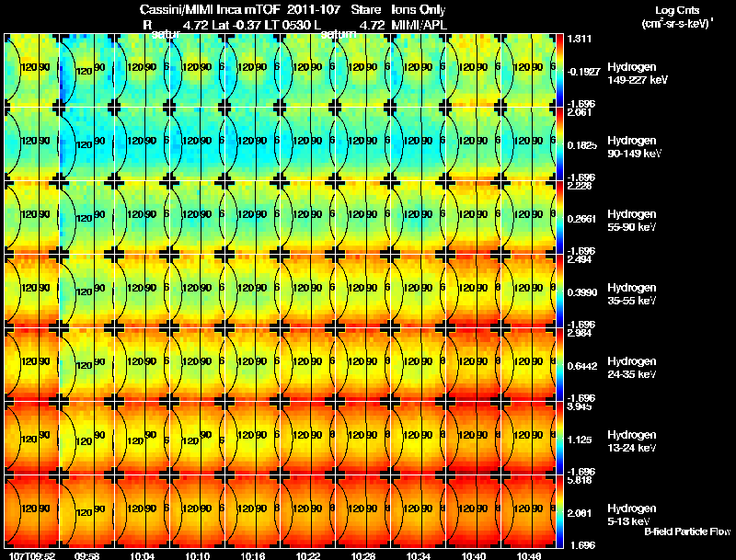Screen dimensions: 736x560
Task: Select the 2.061 colorbar maximum value
Action: pyautogui.click(x=580, y=112)
